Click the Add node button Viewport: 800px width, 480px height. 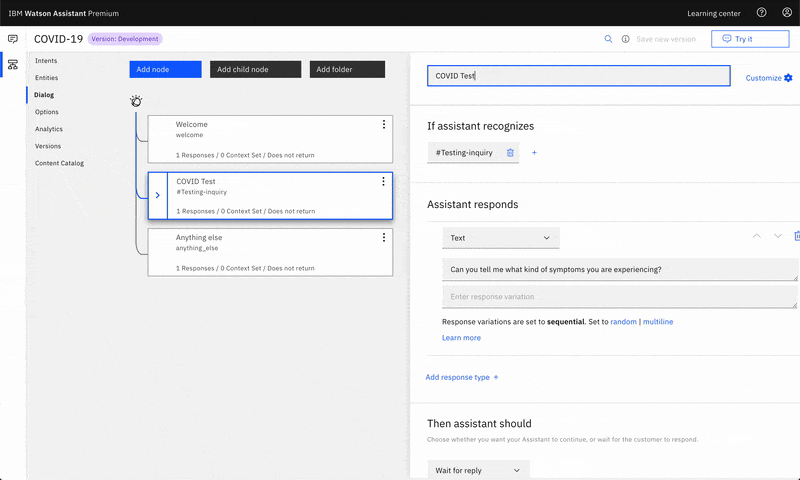pos(165,69)
